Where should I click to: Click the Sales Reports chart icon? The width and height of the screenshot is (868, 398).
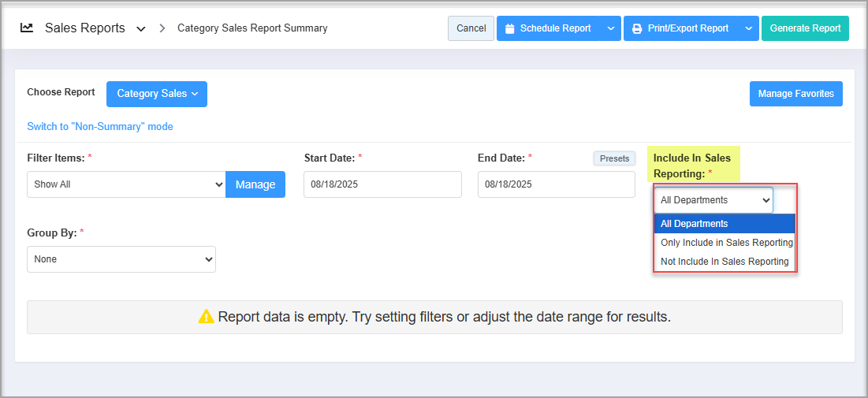click(27, 28)
